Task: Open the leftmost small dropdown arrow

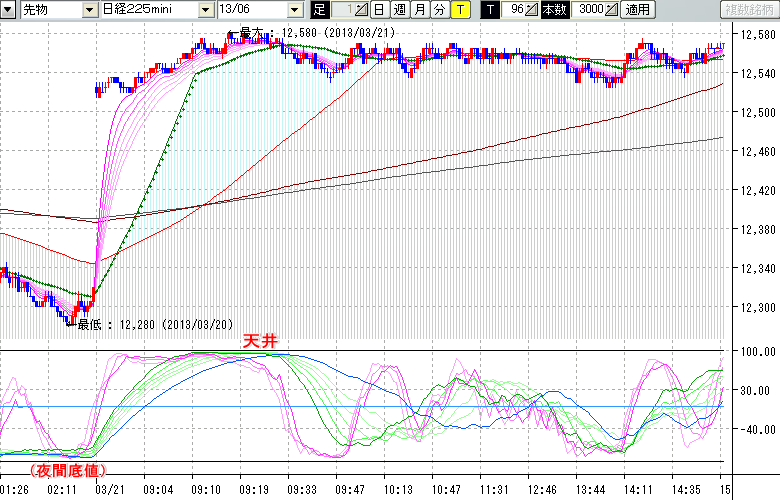Action: click(9, 10)
